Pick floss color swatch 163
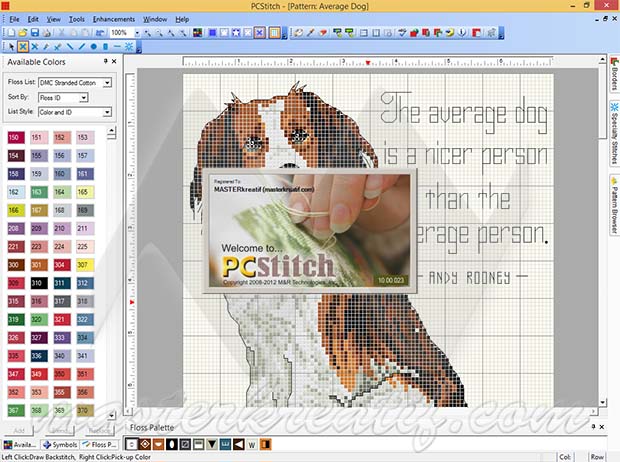The width and height of the screenshot is (620, 462). [39, 192]
